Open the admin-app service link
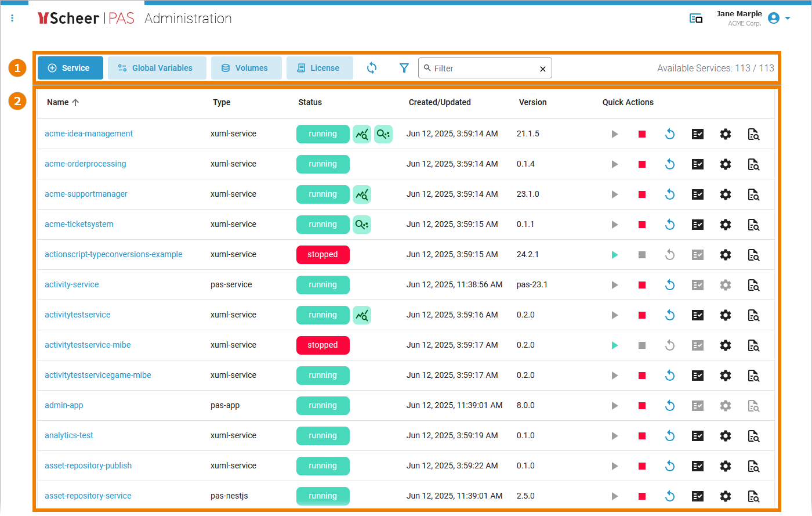The height and width of the screenshot is (516, 812). [x=64, y=405]
